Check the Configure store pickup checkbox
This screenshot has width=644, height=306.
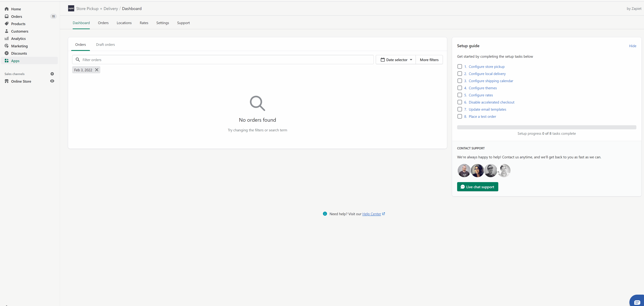pos(459,67)
